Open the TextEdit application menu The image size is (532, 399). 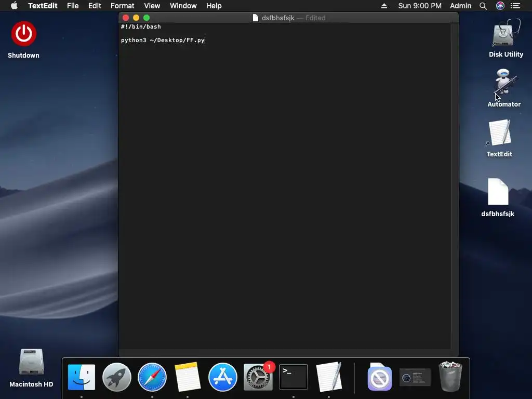coord(43,6)
